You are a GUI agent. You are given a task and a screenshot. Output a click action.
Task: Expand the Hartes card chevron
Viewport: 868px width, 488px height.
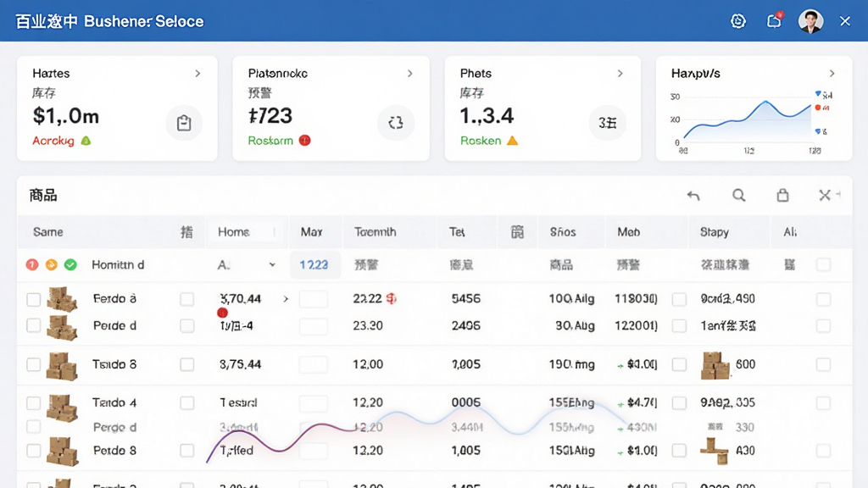click(x=198, y=74)
